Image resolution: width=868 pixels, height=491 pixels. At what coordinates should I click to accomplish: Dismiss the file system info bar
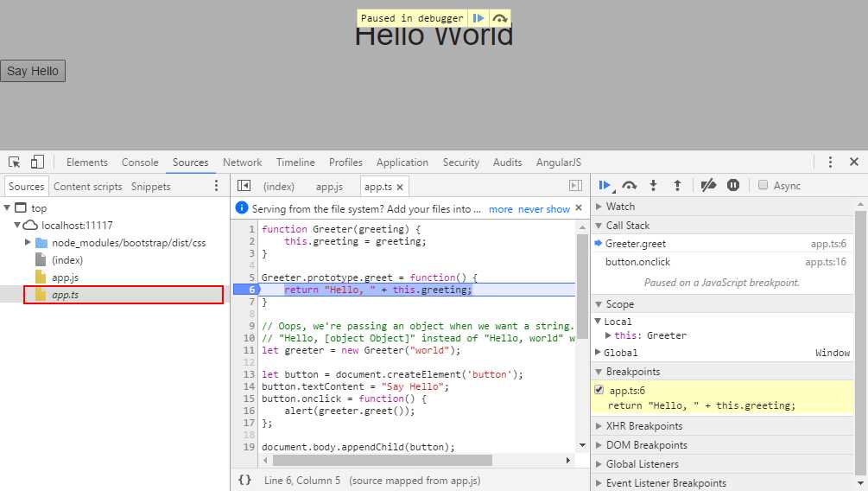pyautogui.click(x=579, y=207)
